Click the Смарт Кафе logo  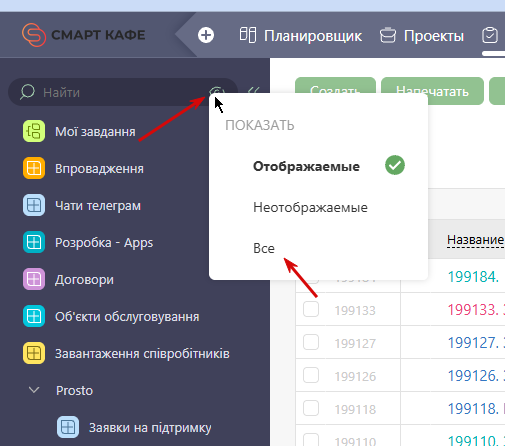(x=84, y=35)
